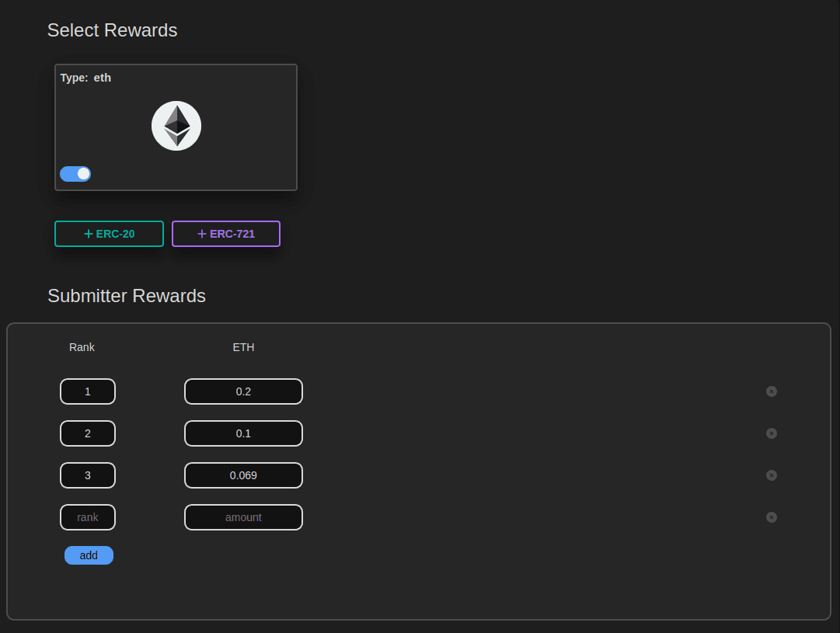
Task: Delete the rank 2 reward row
Action: click(772, 433)
